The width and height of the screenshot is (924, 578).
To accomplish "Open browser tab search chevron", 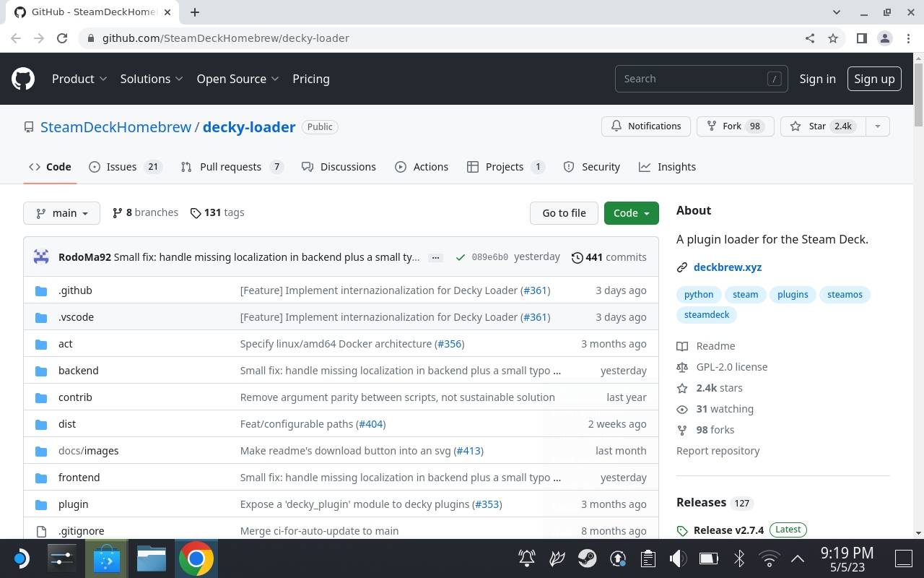I will coord(837,12).
